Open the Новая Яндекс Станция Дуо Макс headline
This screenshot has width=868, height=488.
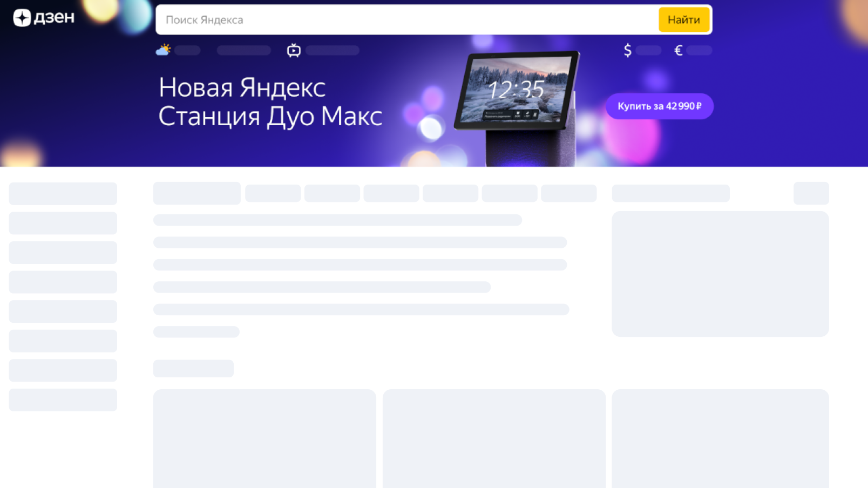pyautogui.click(x=270, y=101)
